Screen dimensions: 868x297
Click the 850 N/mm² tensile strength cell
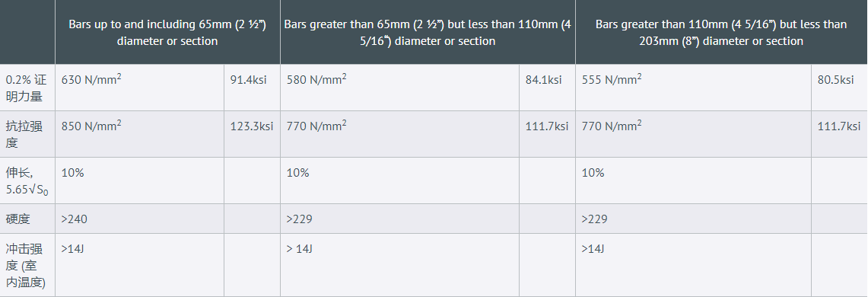pos(139,133)
